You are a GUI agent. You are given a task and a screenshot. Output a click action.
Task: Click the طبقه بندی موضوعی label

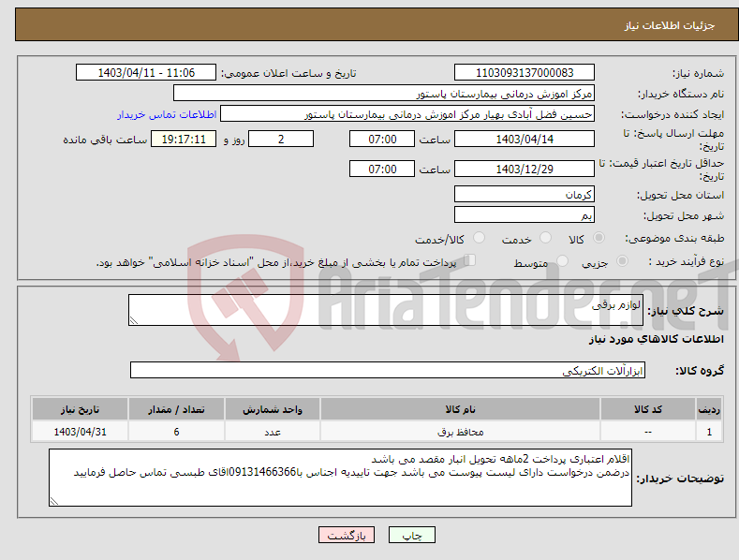click(674, 239)
